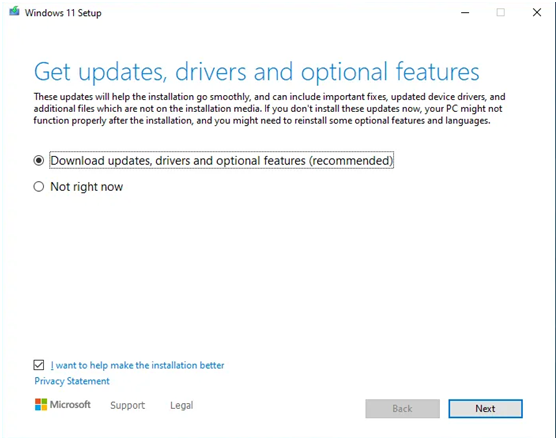
Task: Select the Download updates radio button
Action: pyautogui.click(x=38, y=161)
